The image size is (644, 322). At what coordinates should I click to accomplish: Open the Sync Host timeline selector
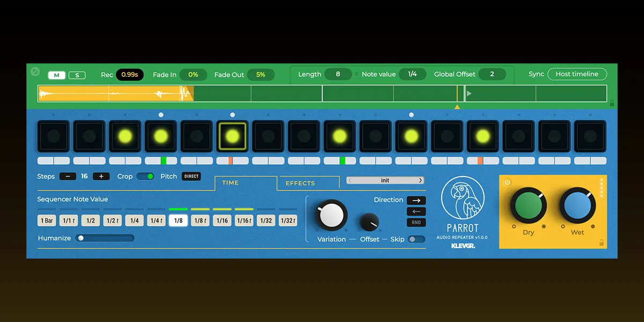click(577, 74)
